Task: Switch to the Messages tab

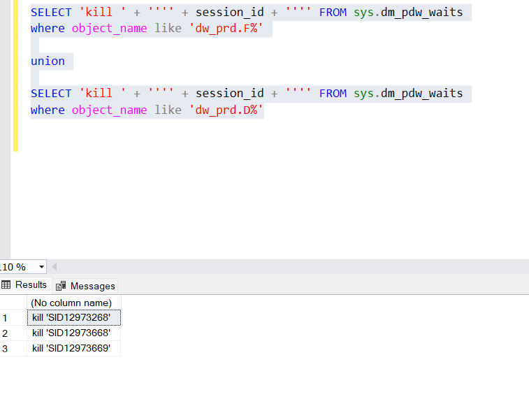Action: [x=85, y=286]
